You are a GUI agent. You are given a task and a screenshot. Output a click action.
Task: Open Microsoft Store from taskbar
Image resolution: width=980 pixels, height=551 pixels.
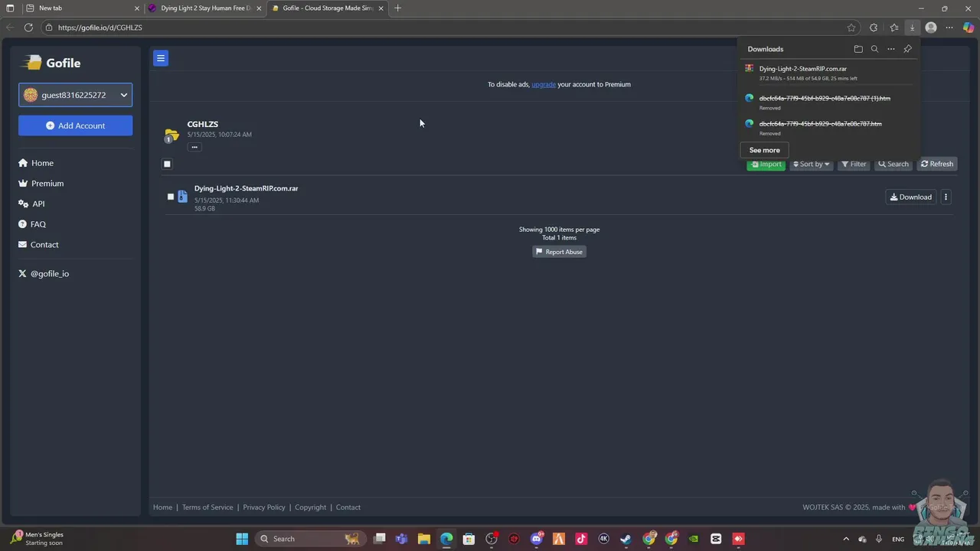(469, 539)
